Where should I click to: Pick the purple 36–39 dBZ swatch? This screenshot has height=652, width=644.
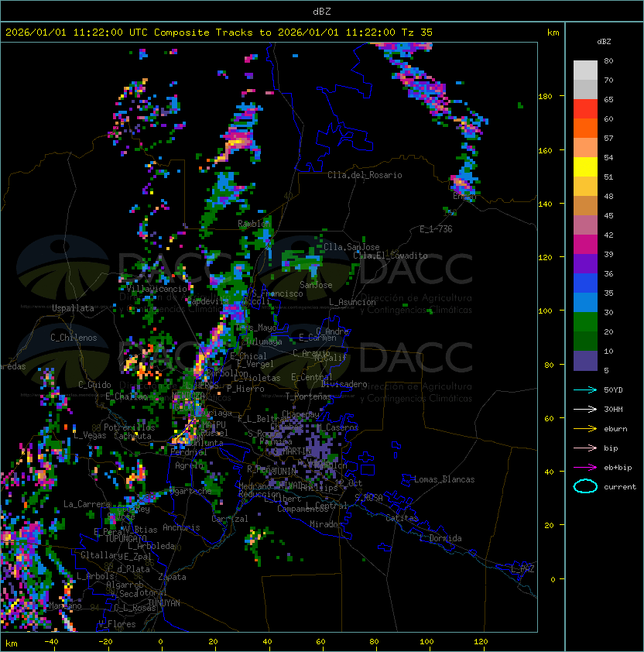click(x=585, y=263)
